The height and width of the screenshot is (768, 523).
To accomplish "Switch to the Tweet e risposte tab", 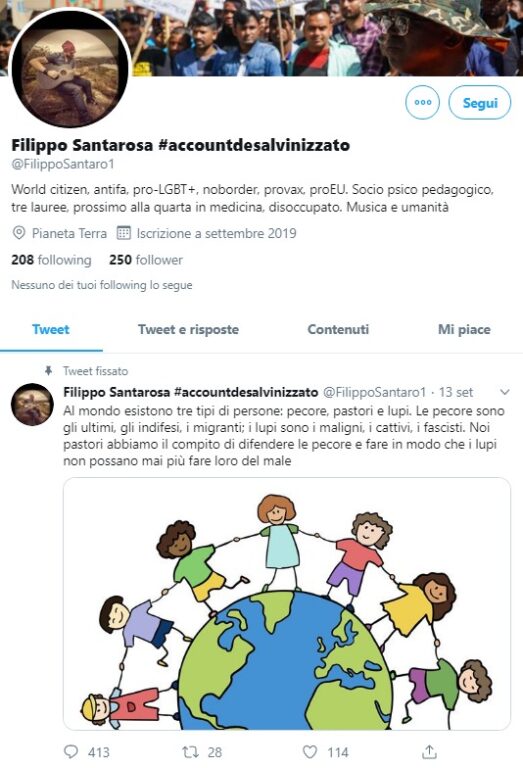I will (189, 329).
